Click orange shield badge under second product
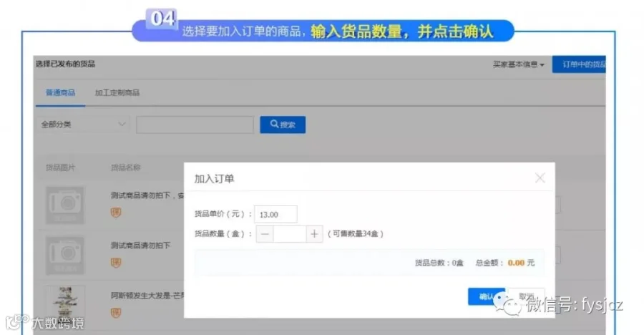This screenshot has height=335, width=644. click(x=116, y=263)
